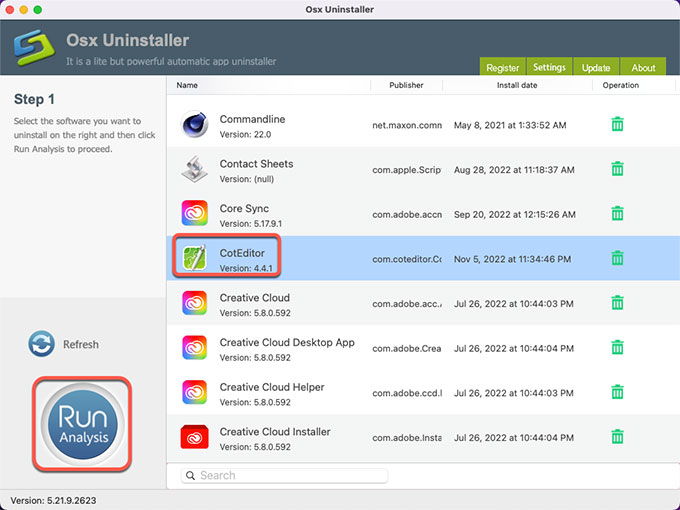Click Version: 5.17.9.1 text
680x510 pixels.
(251, 224)
